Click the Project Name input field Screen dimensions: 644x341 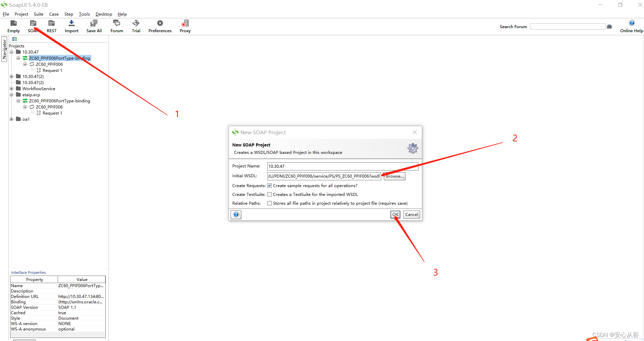(343, 166)
